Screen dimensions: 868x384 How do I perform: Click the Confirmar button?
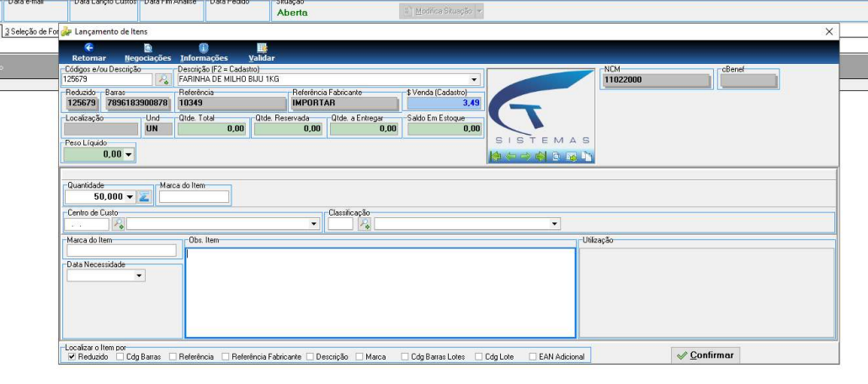coord(706,355)
